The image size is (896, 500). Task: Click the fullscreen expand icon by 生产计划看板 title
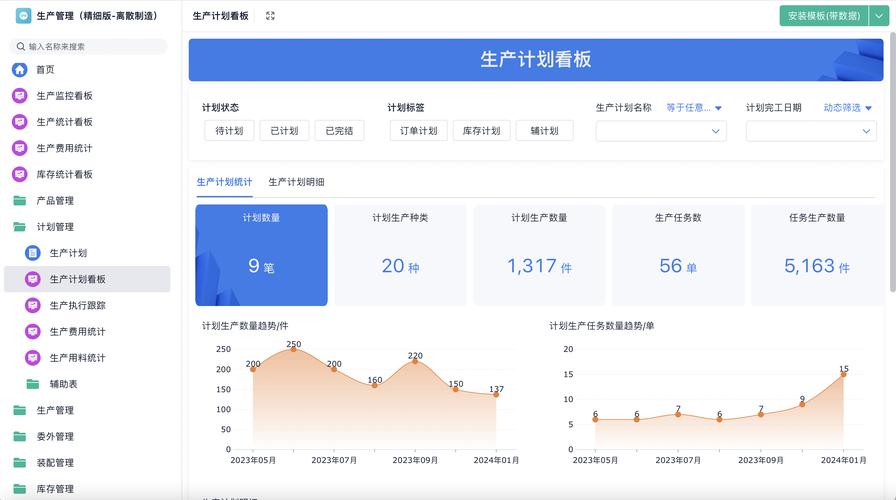point(270,16)
